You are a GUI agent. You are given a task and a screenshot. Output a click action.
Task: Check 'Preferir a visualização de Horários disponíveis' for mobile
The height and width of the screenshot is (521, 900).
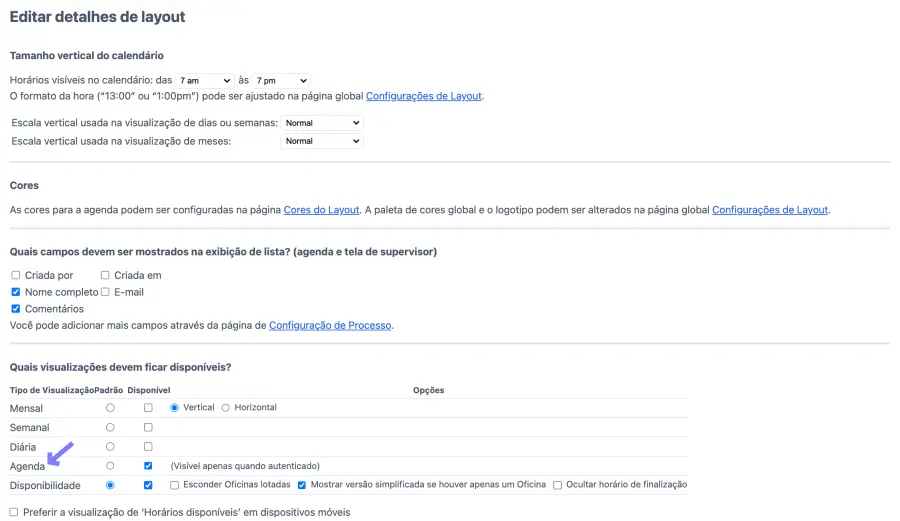(14, 512)
